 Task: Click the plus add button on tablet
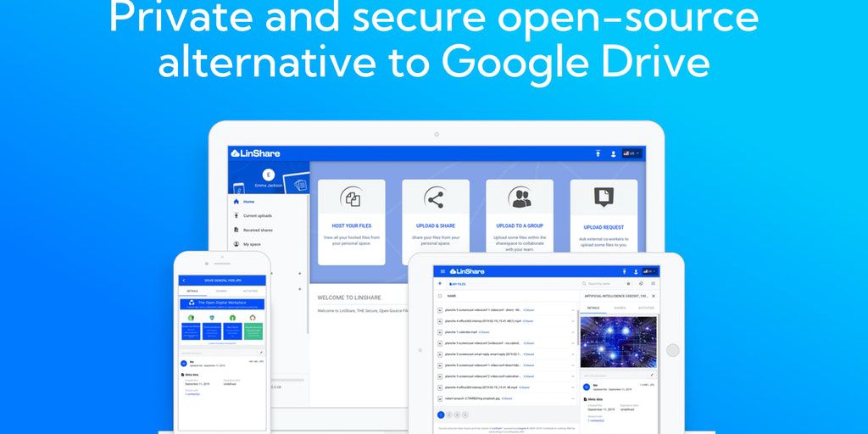[440, 283]
